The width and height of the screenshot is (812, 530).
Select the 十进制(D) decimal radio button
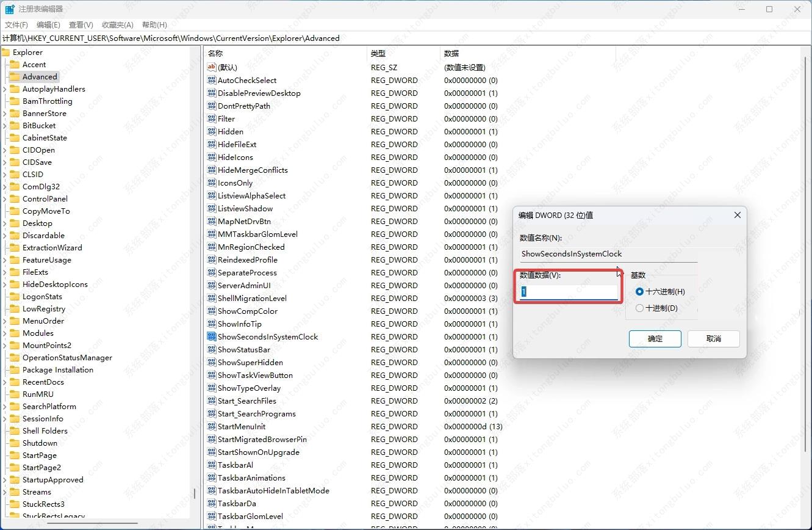(x=639, y=308)
